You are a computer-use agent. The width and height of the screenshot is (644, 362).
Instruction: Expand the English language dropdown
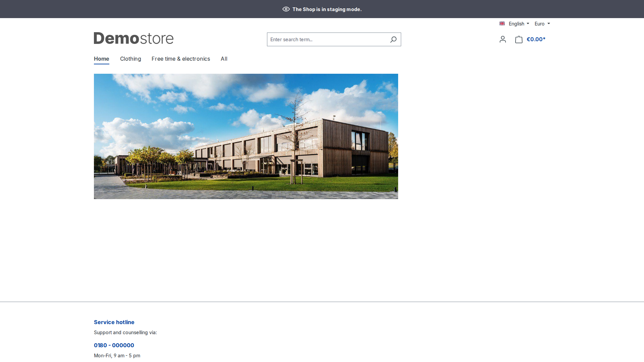click(x=515, y=23)
